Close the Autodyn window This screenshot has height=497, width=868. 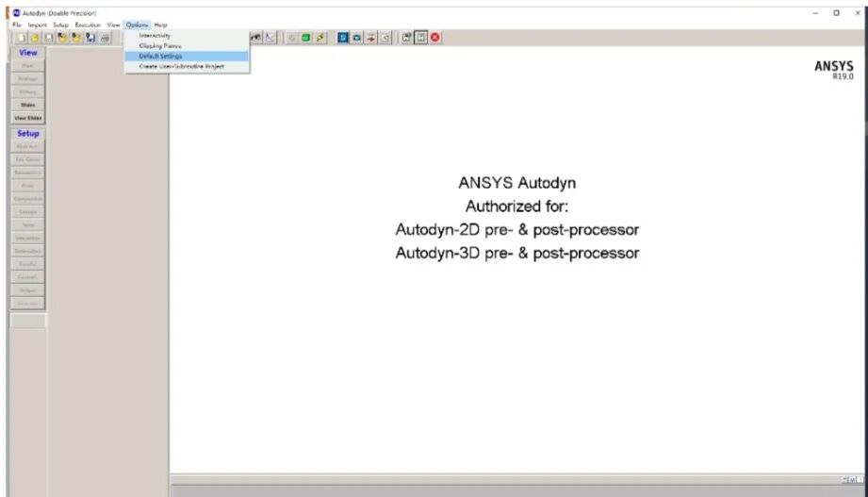click(858, 13)
